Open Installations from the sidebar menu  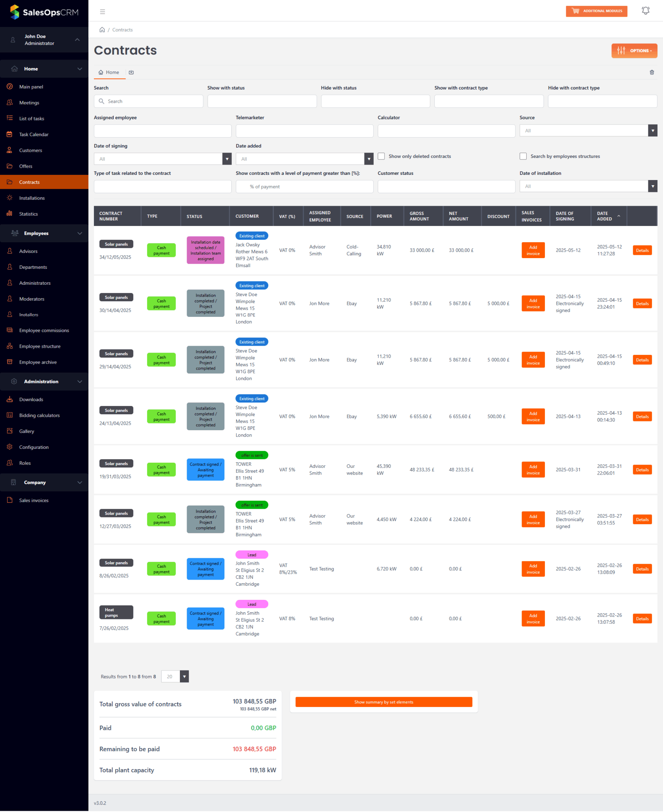32,198
